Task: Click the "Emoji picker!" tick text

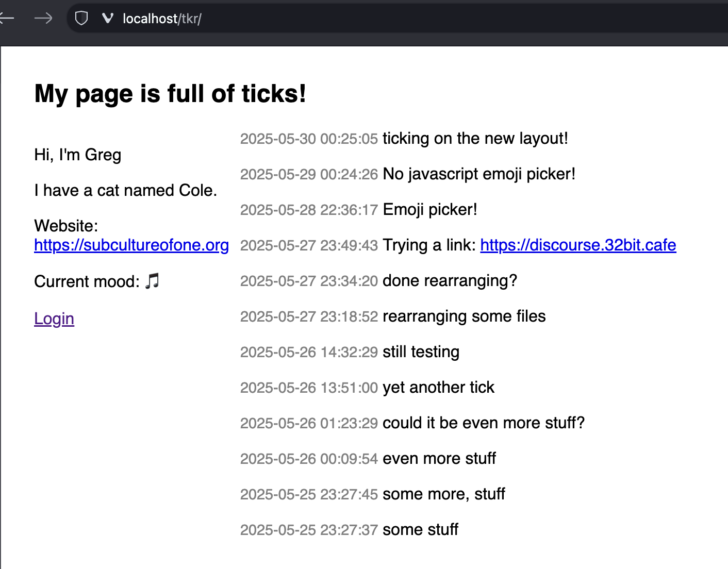Action: [x=430, y=209]
